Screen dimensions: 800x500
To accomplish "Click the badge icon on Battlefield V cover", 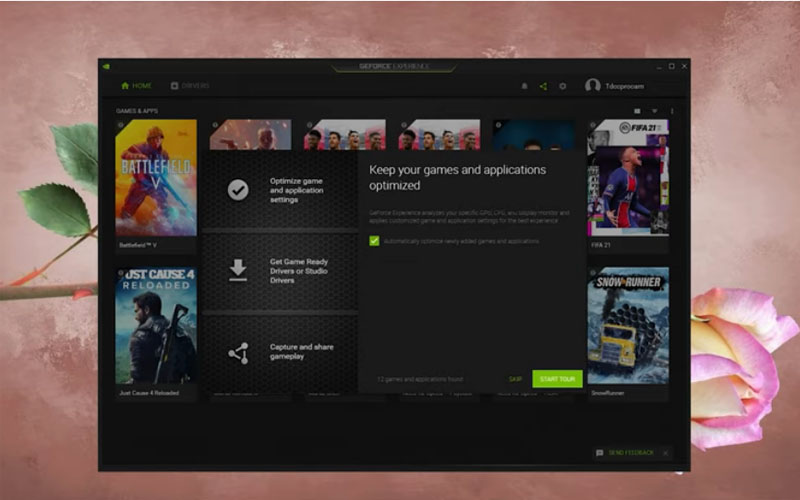I will coord(121,125).
